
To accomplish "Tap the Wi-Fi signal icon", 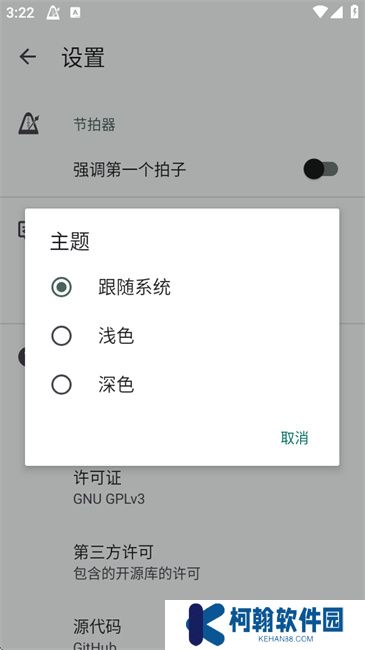I will click(319, 12).
